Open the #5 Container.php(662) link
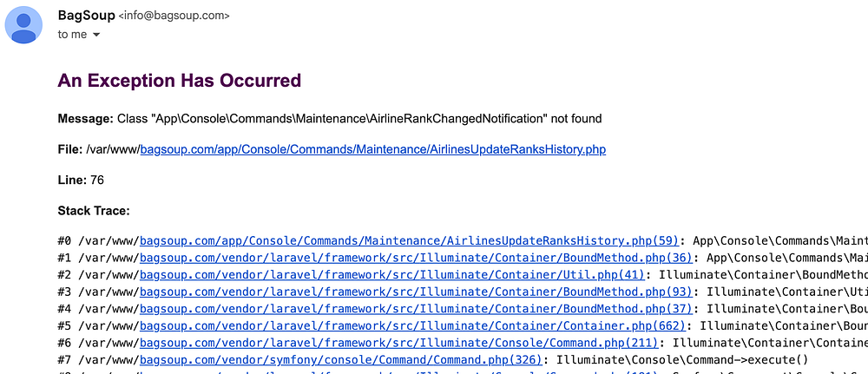Screen dimensions: 868x374 pyautogui.click(x=412, y=325)
